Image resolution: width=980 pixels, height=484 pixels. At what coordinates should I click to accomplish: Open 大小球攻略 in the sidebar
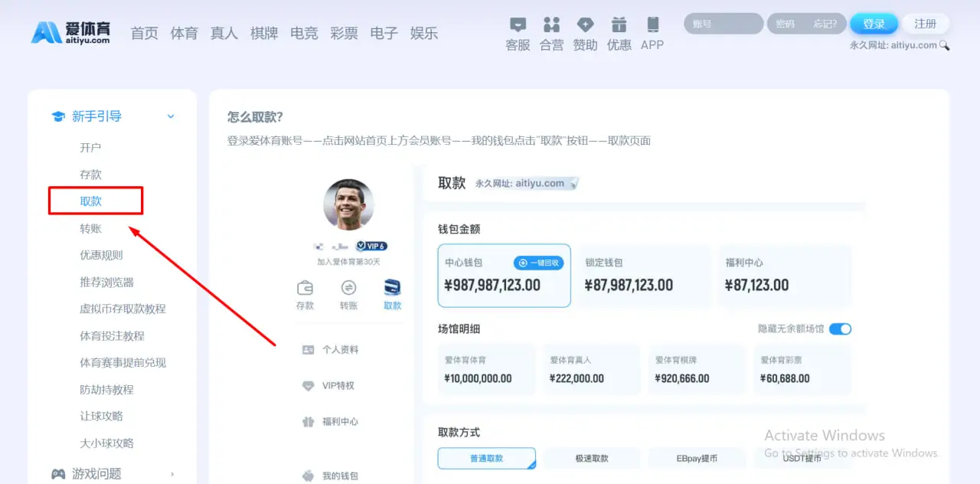(106, 443)
